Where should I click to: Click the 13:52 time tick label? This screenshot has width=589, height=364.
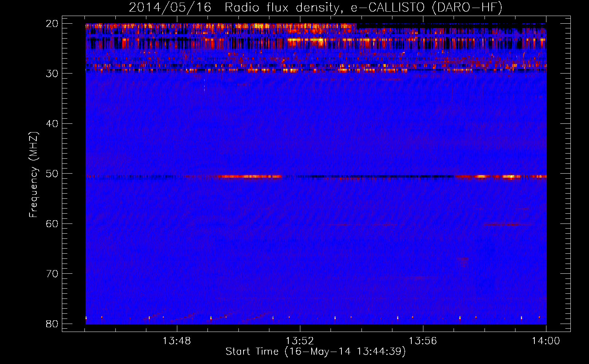coord(300,341)
